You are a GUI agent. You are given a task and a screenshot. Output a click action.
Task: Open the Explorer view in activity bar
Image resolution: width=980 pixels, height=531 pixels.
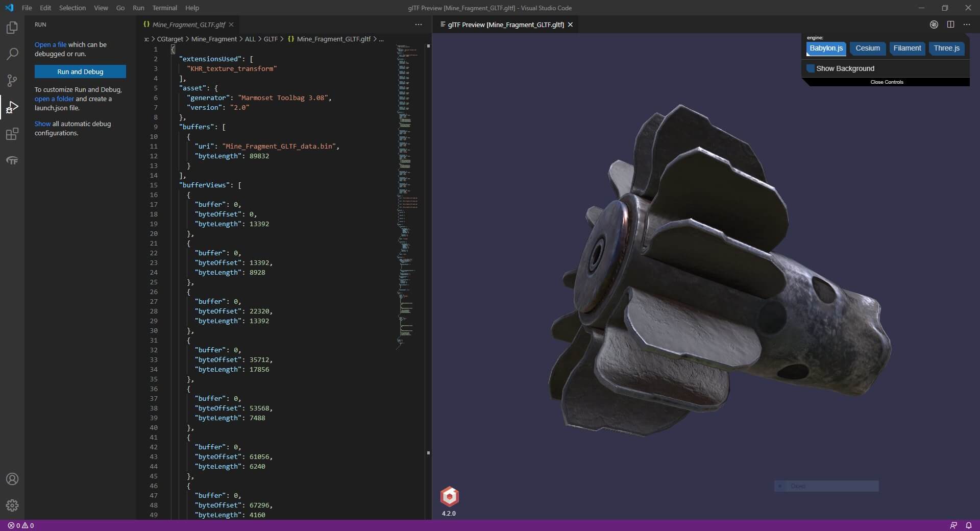[x=12, y=28]
